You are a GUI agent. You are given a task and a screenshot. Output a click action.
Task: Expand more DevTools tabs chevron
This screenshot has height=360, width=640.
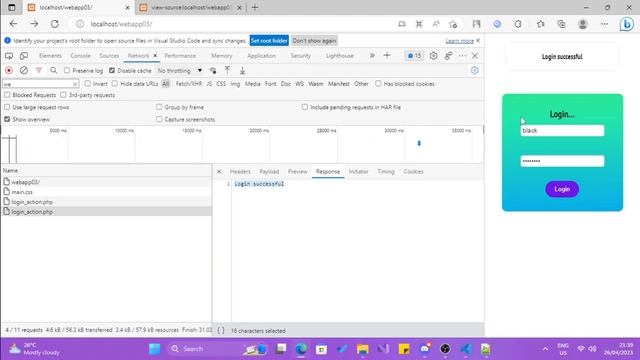(x=372, y=56)
